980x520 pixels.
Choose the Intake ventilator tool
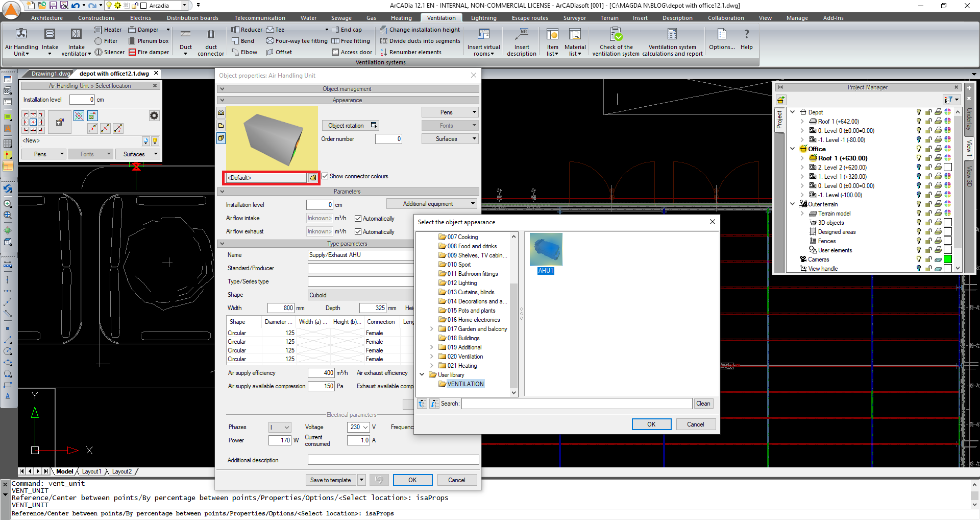click(76, 41)
